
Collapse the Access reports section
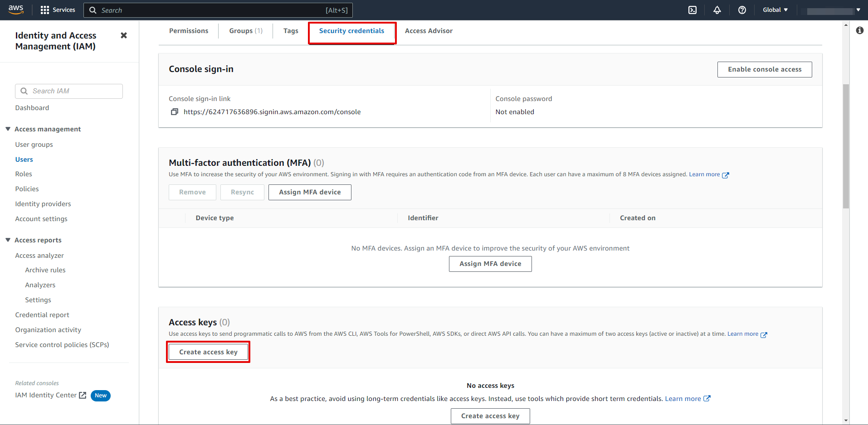(8, 240)
